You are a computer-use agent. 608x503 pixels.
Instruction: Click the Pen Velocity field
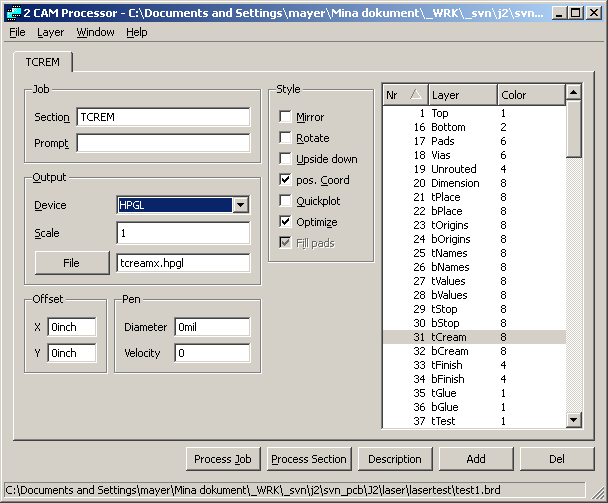[x=212, y=353]
